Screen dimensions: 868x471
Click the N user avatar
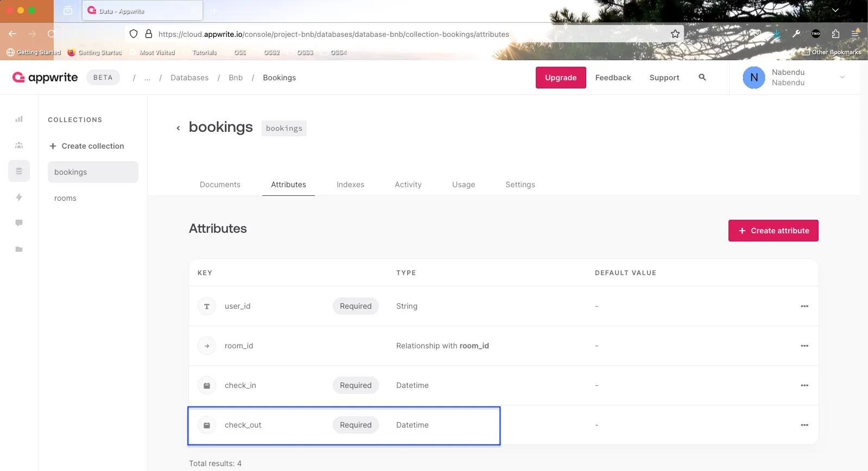(754, 78)
